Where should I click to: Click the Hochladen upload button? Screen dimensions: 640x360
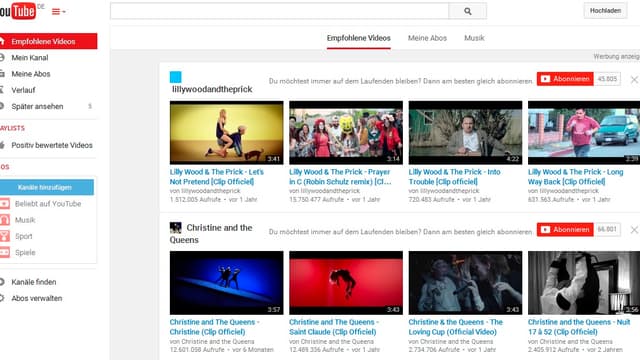click(x=605, y=11)
